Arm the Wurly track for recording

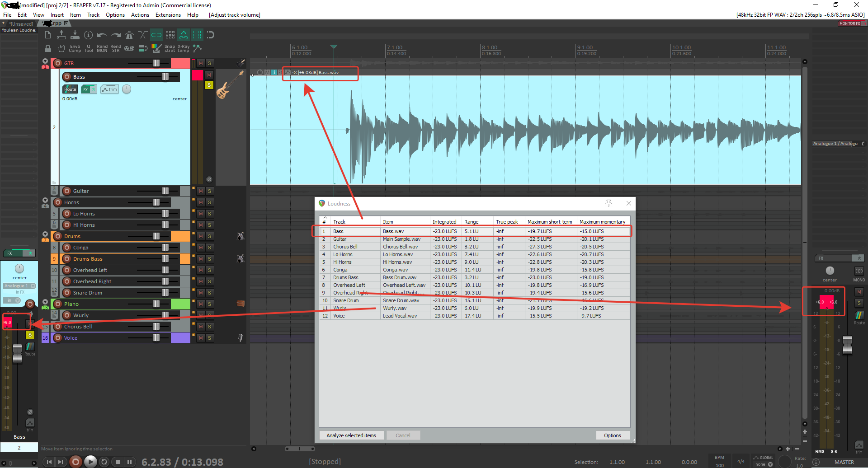tap(67, 315)
